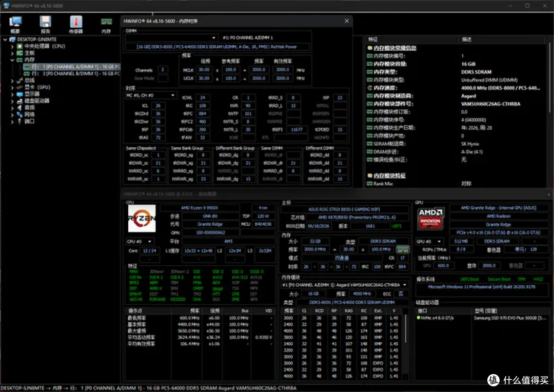This screenshot has width=554, height=392.
Task: Click the AMD Radeon Graphics logo
Action: tap(430, 218)
